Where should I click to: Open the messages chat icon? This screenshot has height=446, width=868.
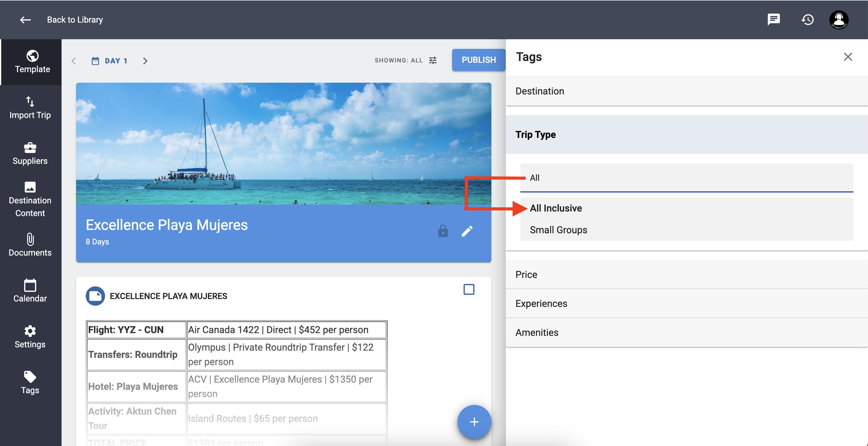[x=774, y=20]
